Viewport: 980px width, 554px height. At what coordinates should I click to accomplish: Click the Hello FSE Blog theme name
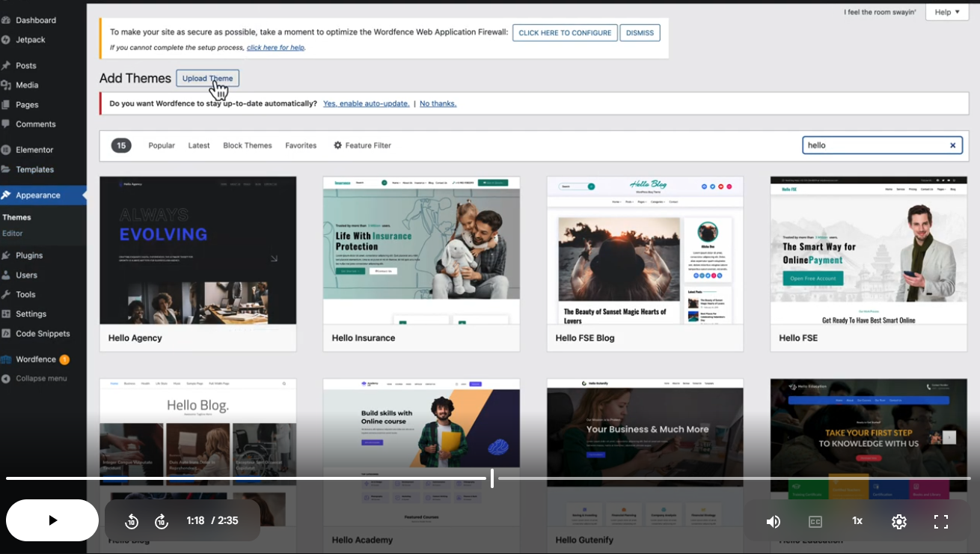[x=585, y=338]
